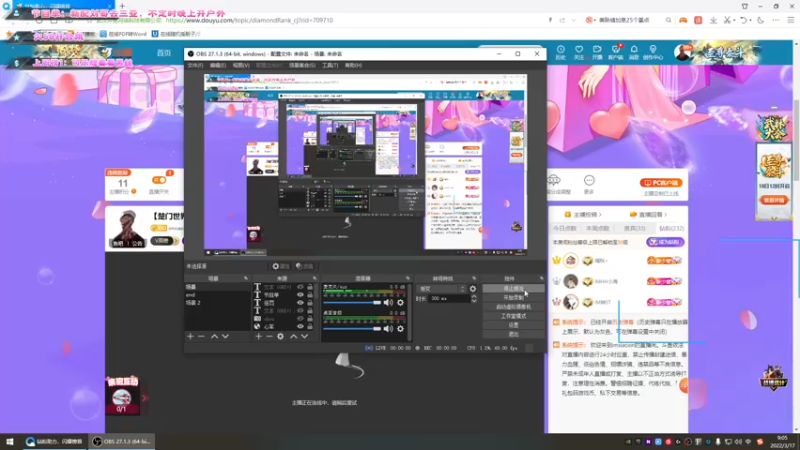
Task: Open source properties gear in Sources toolbar
Action: 281,337
